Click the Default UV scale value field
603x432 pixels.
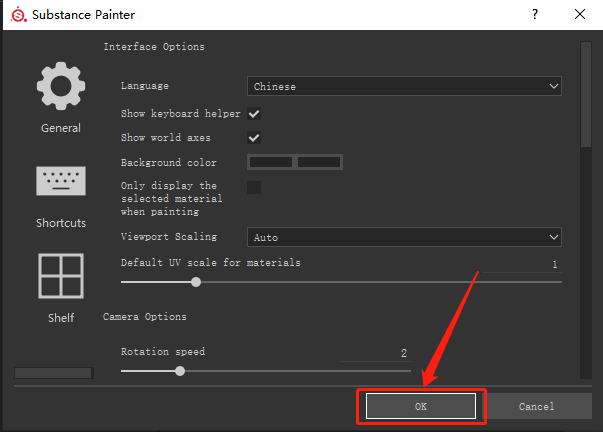tap(521, 265)
